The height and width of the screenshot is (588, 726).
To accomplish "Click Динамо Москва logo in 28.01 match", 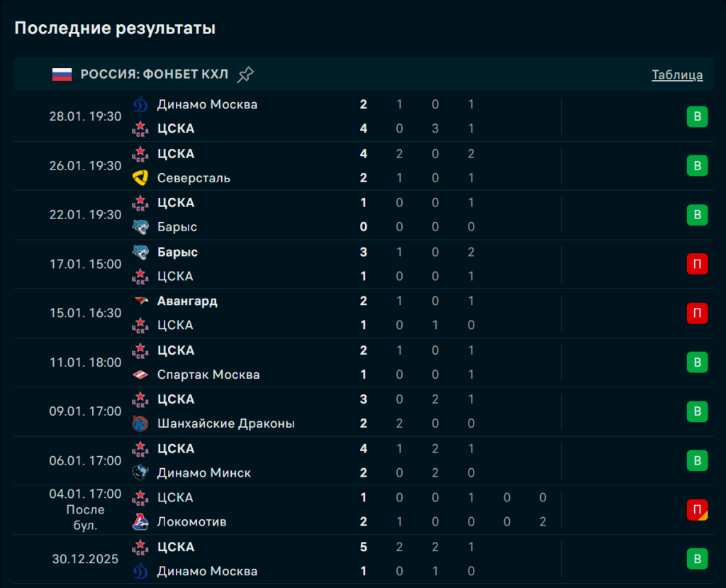I will pos(140,104).
